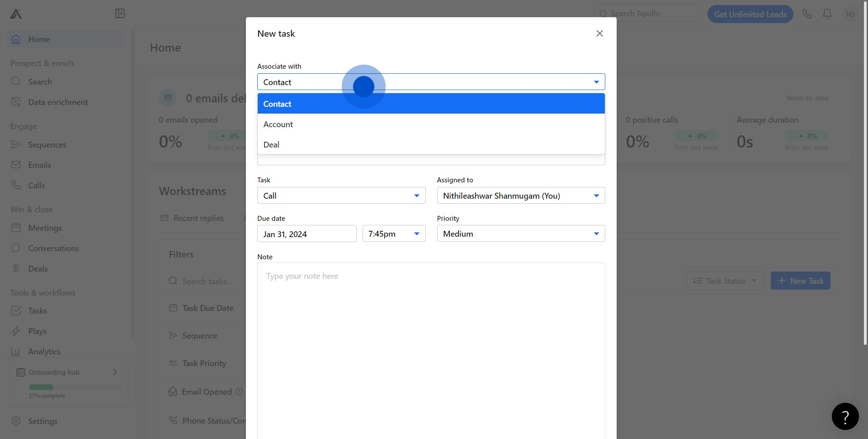Open the 7:45pm time dropdown
This screenshot has width=868, height=439.
click(x=394, y=234)
